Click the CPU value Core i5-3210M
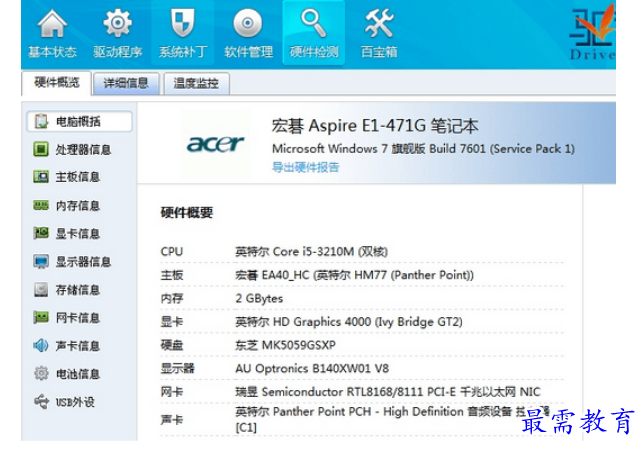The height and width of the screenshot is (453, 643). click(311, 251)
